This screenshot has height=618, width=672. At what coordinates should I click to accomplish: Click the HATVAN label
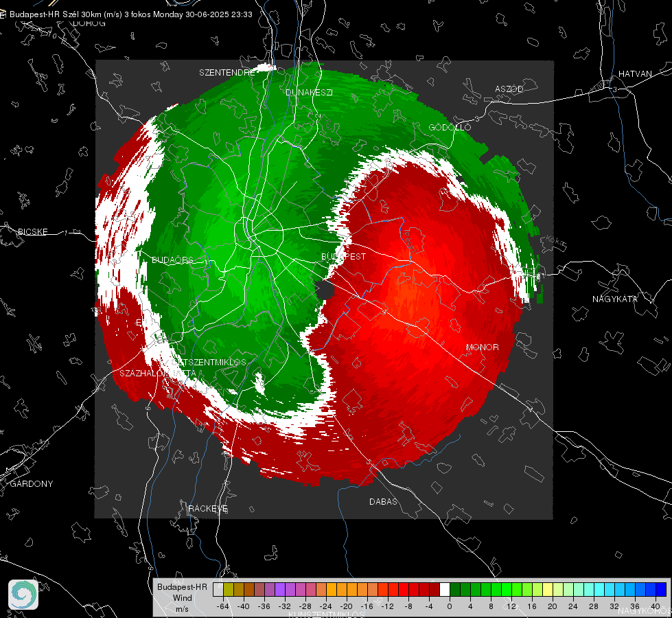[x=635, y=73]
